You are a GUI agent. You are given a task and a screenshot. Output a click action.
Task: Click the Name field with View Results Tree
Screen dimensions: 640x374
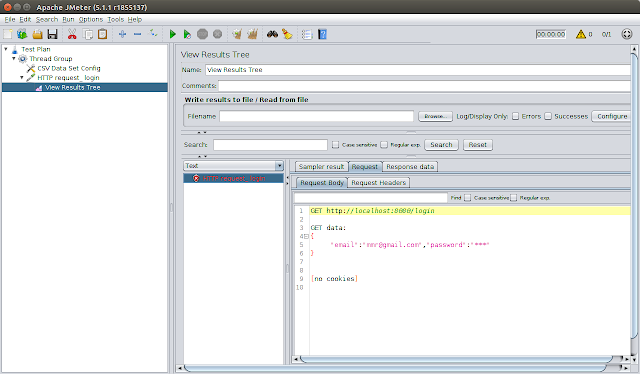(x=418, y=70)
